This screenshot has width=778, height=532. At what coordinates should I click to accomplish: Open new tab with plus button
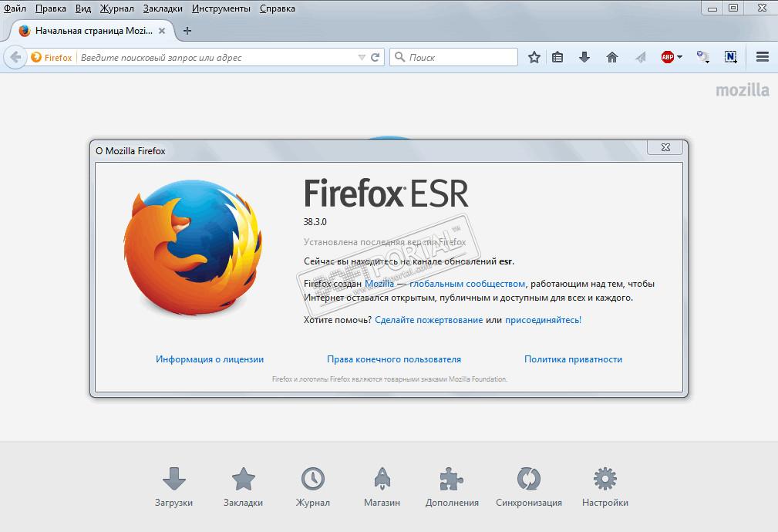(x=187, y=31)
